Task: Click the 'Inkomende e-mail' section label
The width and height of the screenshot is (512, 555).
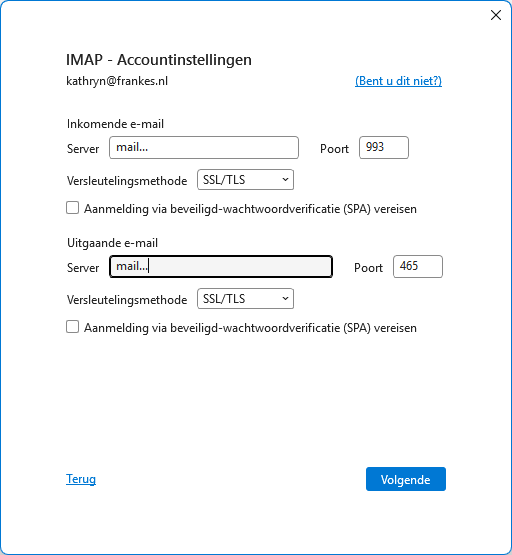Action: (115, 124)
